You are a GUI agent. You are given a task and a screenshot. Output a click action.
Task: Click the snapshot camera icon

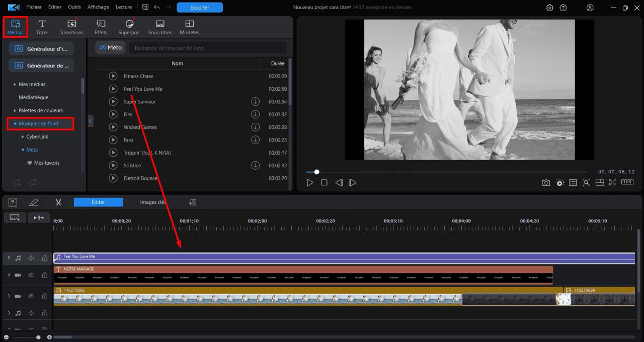(546, 183)
